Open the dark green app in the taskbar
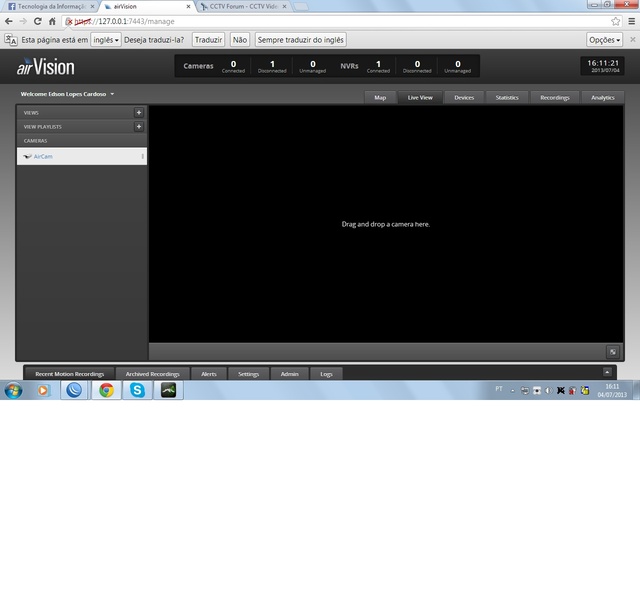640x600 pixels. (x=168, y=391)
